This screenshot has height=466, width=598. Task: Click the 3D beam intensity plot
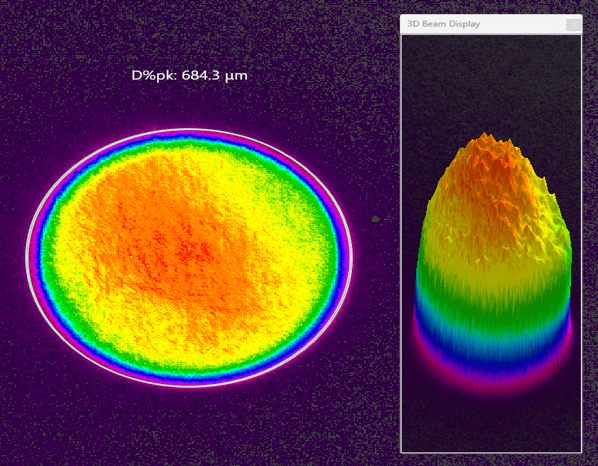click(491, 243)
